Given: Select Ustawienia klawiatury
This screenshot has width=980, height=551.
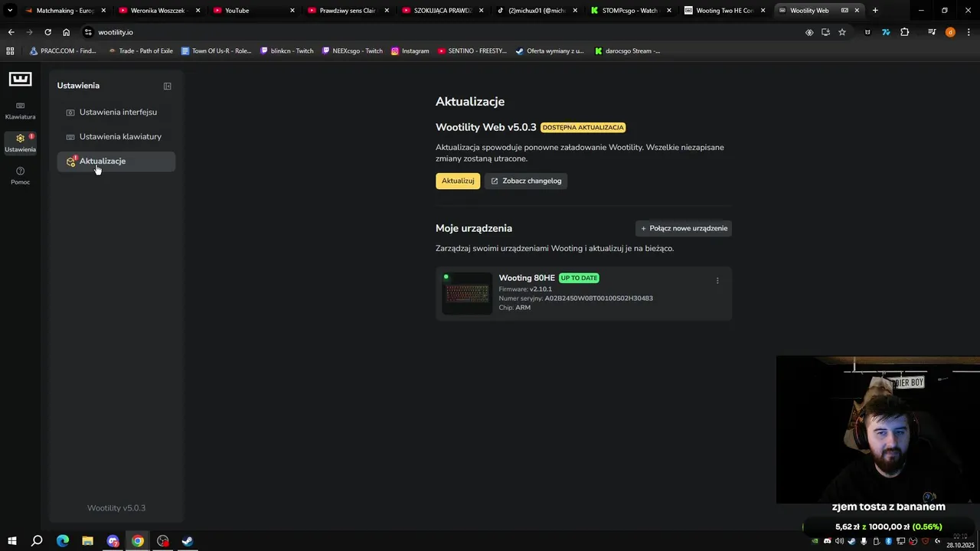Looking at the screenshot, I should 116,136.
